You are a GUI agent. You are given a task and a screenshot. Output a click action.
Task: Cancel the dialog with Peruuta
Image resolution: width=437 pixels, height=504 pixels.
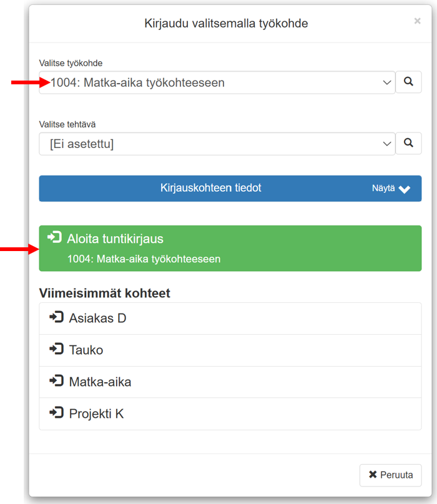pos(390,475)
